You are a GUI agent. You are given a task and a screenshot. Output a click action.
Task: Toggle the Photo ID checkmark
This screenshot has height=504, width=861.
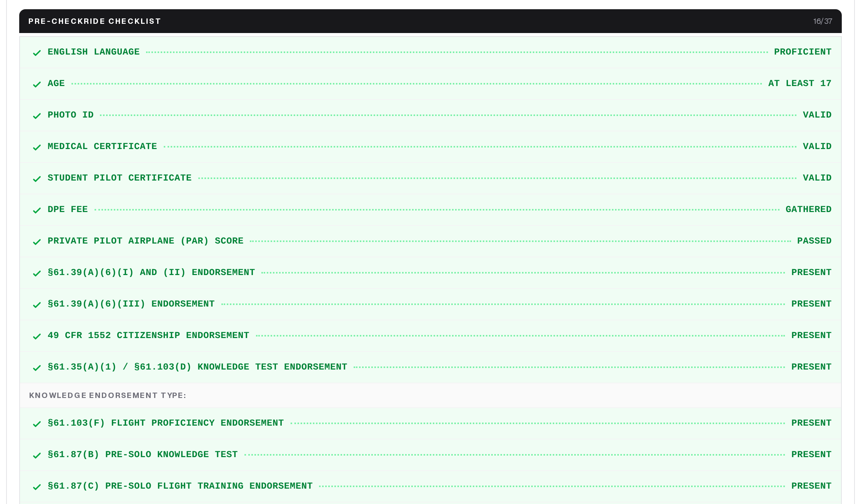tap(37, 116)
